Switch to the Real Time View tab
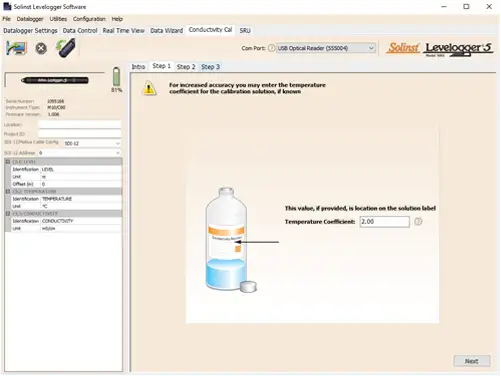Viewport: 501px width, 377px height. [124, 31]
